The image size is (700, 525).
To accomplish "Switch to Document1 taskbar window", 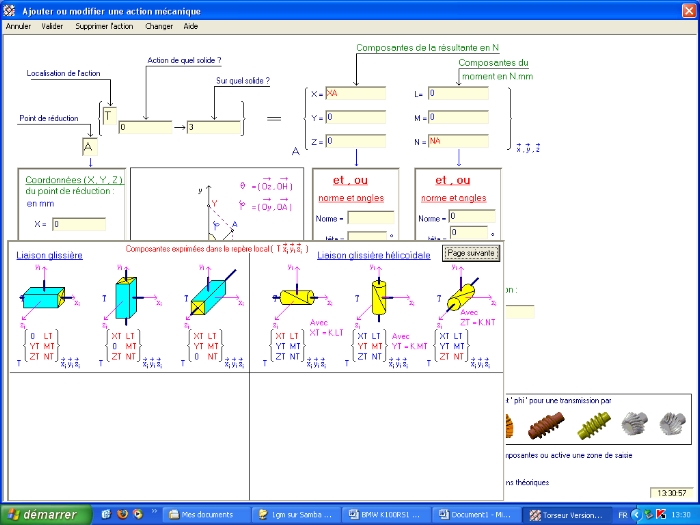I will pos(476,515).
